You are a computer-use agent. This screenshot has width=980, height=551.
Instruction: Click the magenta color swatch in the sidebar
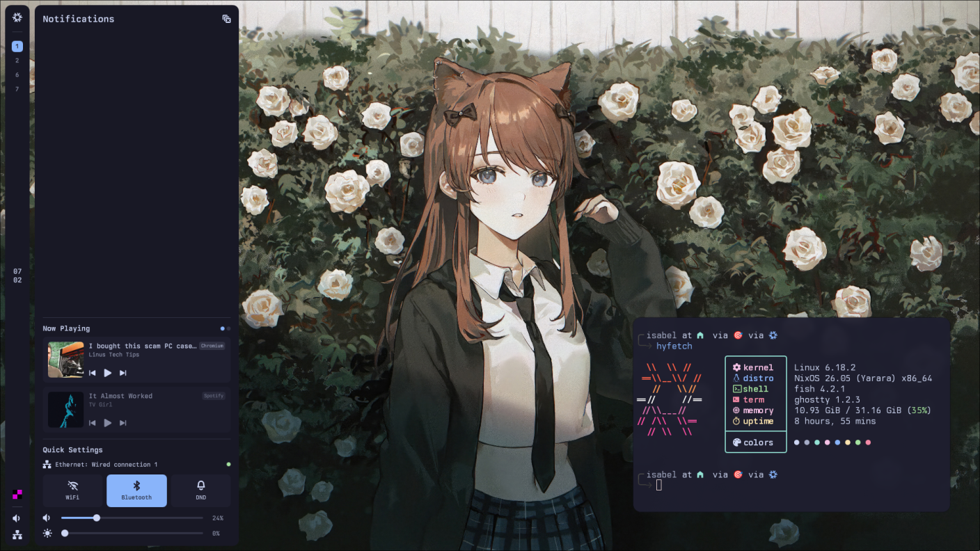click(16, 495)
